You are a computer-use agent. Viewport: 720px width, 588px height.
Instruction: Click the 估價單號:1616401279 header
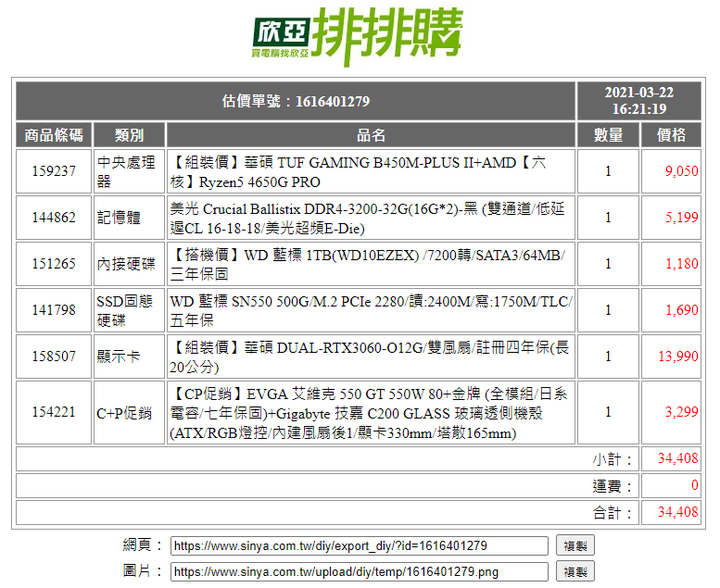(296, 101)
